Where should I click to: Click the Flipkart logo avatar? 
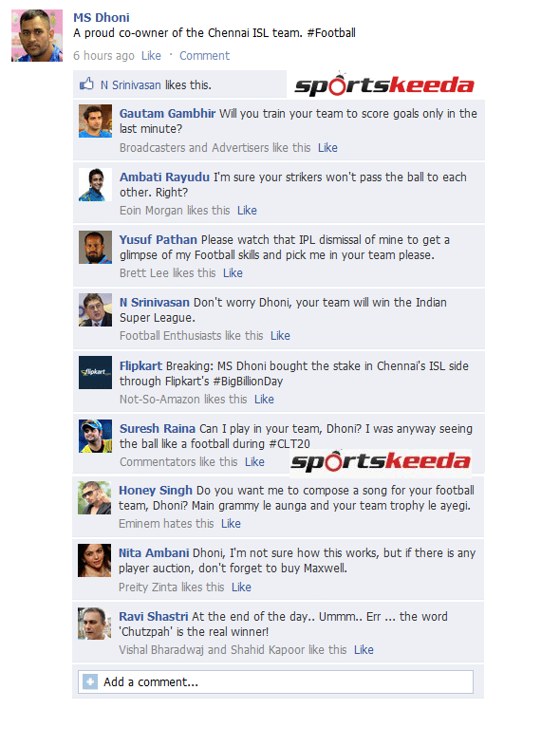[x=95, y=372]
